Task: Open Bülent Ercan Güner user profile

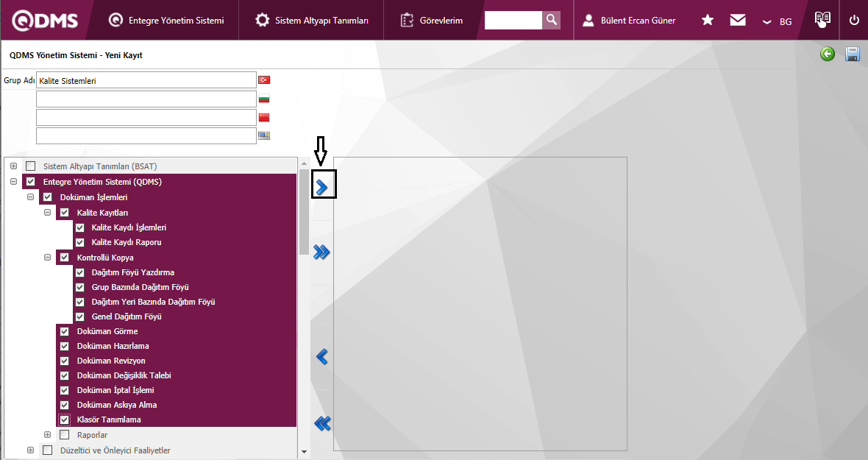Action: coord(629,21)
